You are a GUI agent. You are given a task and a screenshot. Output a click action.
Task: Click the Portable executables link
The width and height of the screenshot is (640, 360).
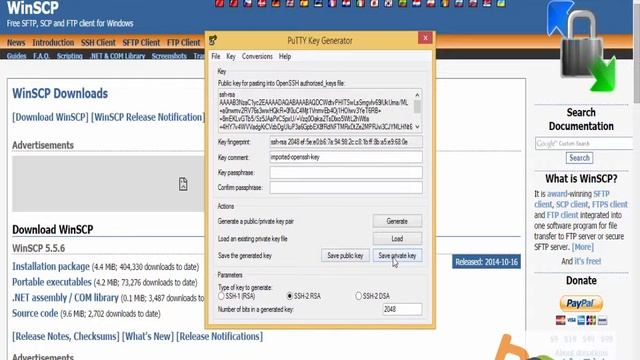(x=52, y=282)
